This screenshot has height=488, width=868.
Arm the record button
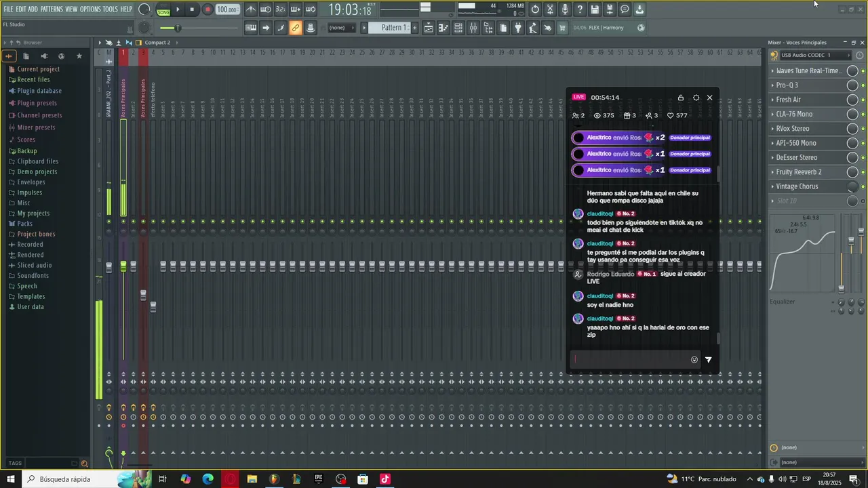tap(208, 9)
